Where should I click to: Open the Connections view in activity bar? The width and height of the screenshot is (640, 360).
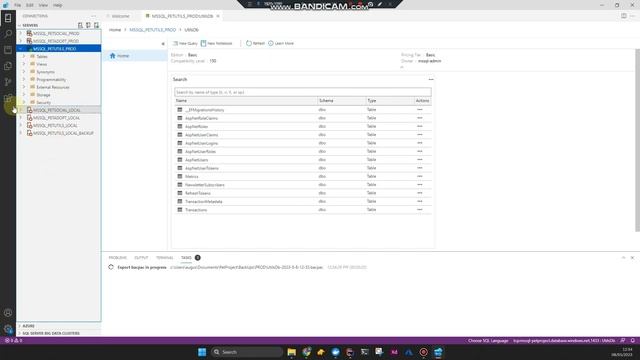tap(8, 18)
